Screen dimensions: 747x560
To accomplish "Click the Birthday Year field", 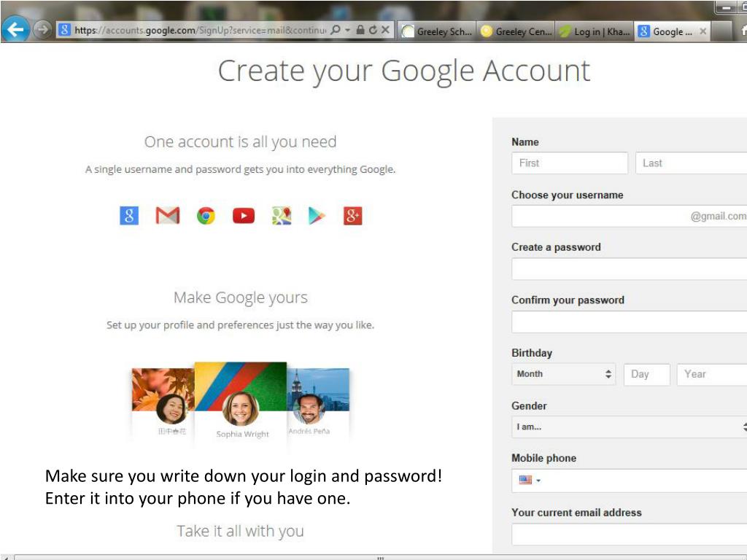I will [x=712, y=374].
